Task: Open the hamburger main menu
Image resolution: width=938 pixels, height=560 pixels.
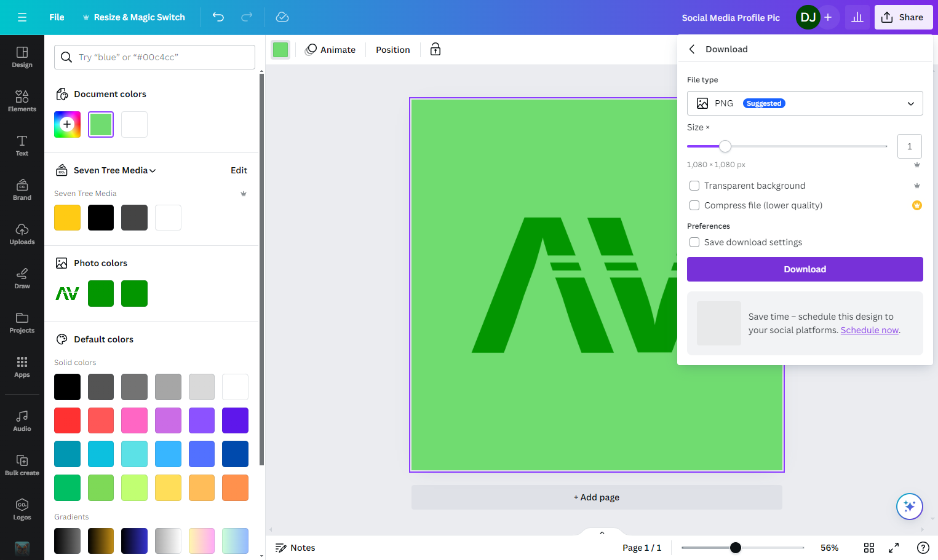Action: 22,17
